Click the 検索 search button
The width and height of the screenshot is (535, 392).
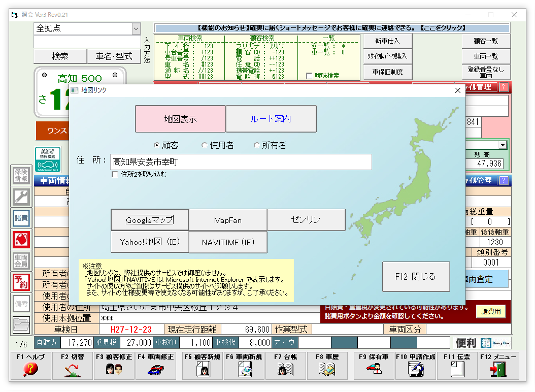point(60,56)
